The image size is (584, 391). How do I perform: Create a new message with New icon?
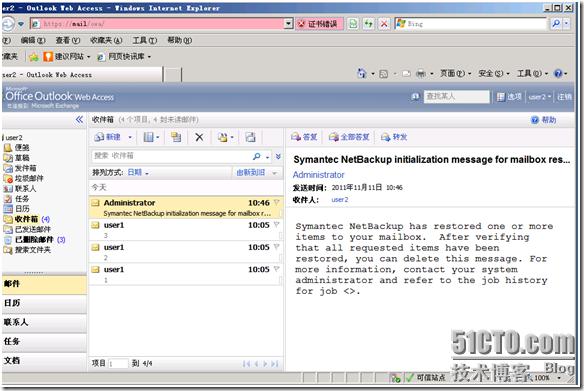coord(108,137)
